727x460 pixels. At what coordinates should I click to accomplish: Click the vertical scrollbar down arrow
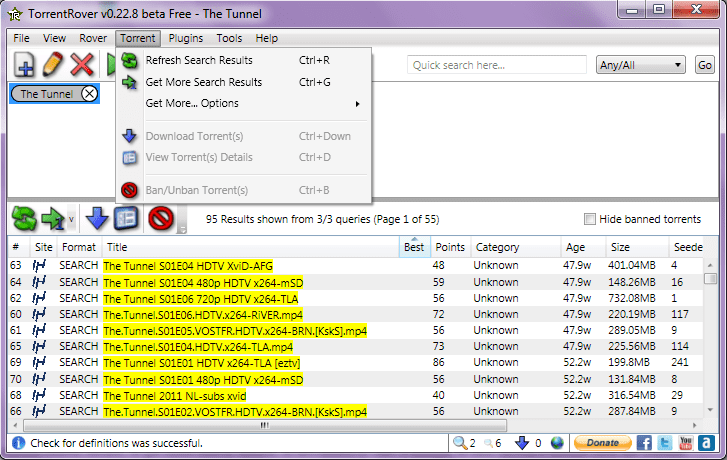coord(710,410)
